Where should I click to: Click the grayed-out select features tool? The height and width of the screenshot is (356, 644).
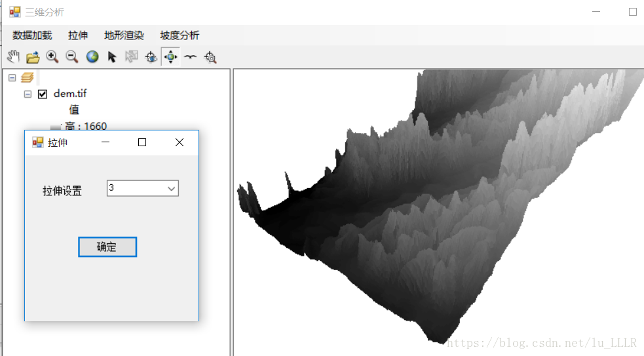tap(132, 57)
